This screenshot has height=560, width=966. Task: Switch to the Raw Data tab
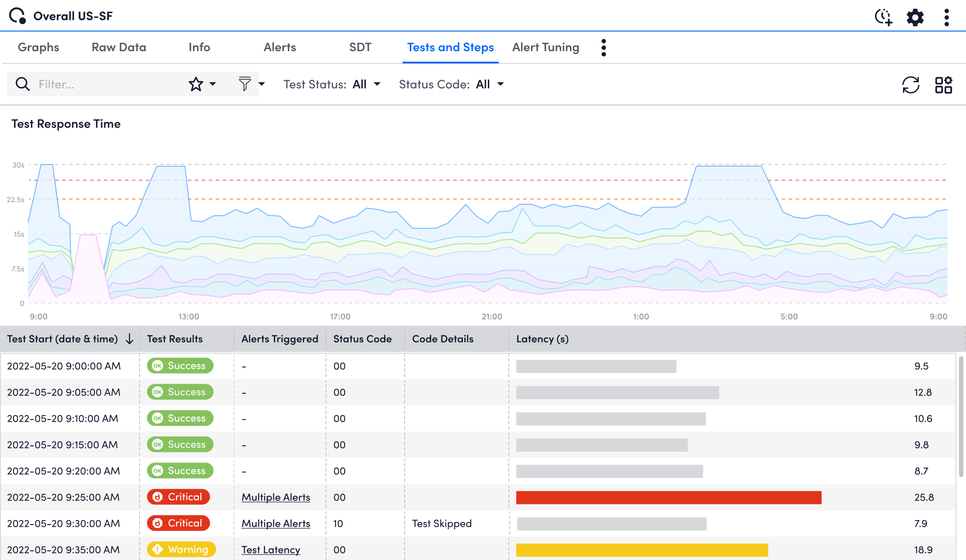click(x=119, y=47)
